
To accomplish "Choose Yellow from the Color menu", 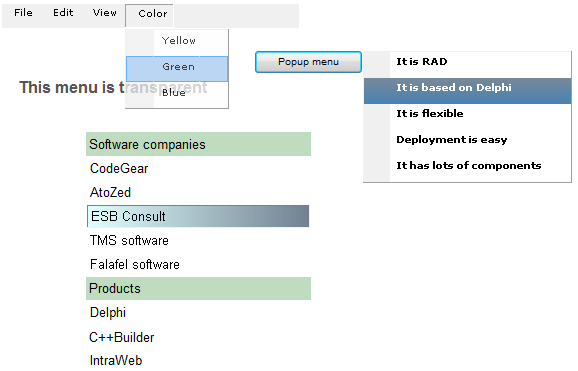I will click(x=177, y=41).
